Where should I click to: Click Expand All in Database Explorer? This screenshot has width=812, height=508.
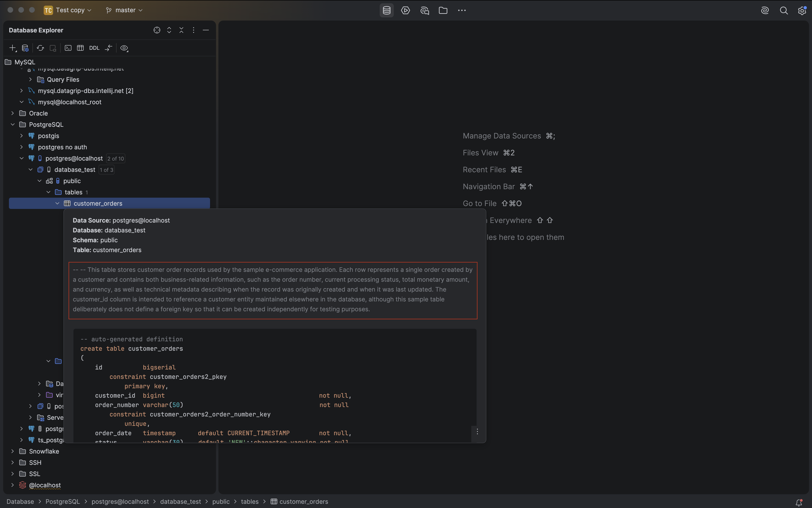point(169,30)
